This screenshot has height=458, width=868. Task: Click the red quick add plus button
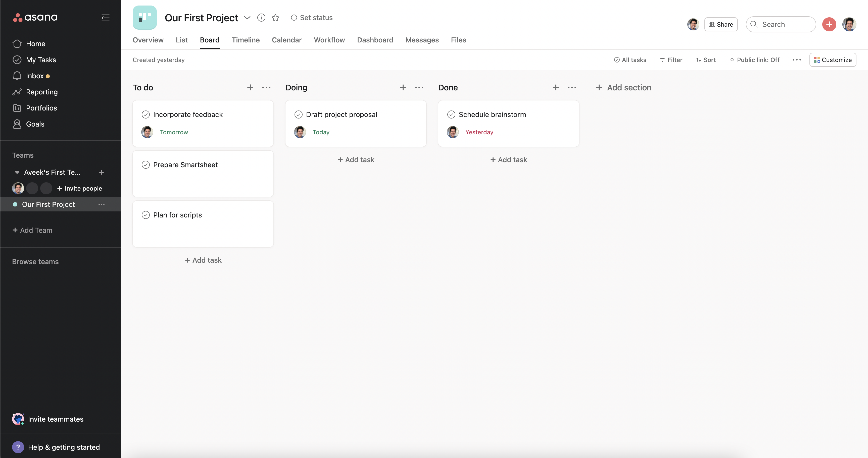pyautogui.click(x=829, y=24)
